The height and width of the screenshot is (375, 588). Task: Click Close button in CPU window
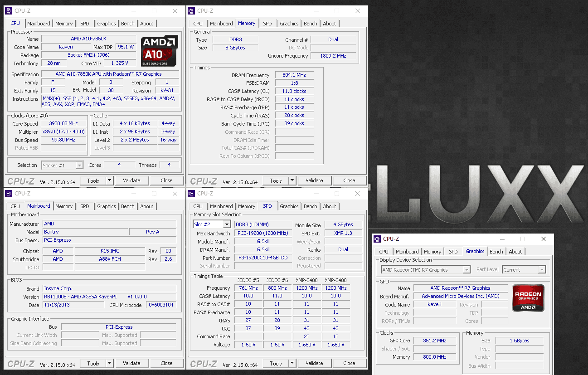coord(166,180)
